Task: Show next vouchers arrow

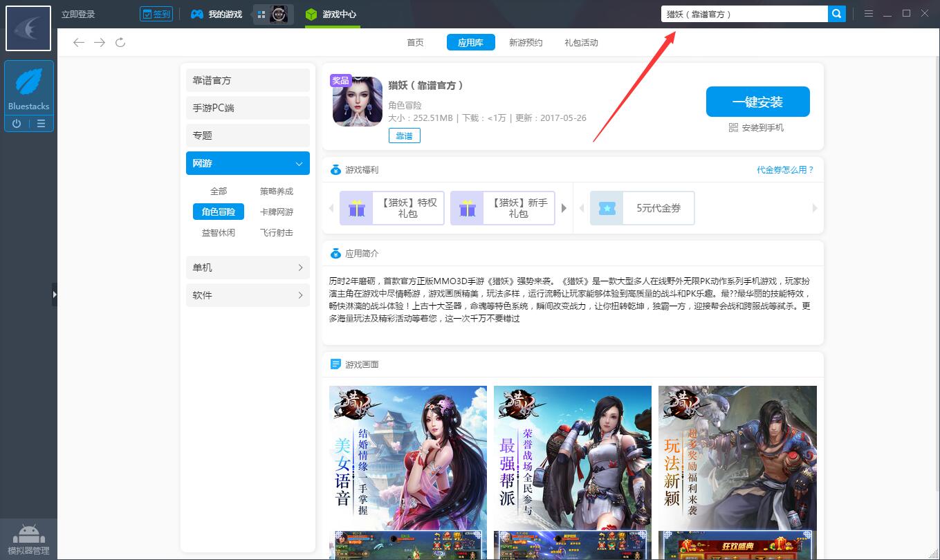Action: [x=814, y=208]
